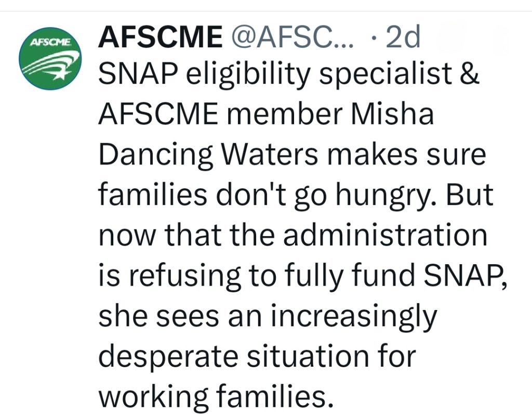Click the small AFSCME lettering inside the avatar
Viewport: 532px width, 414px height.
(50, 42)
